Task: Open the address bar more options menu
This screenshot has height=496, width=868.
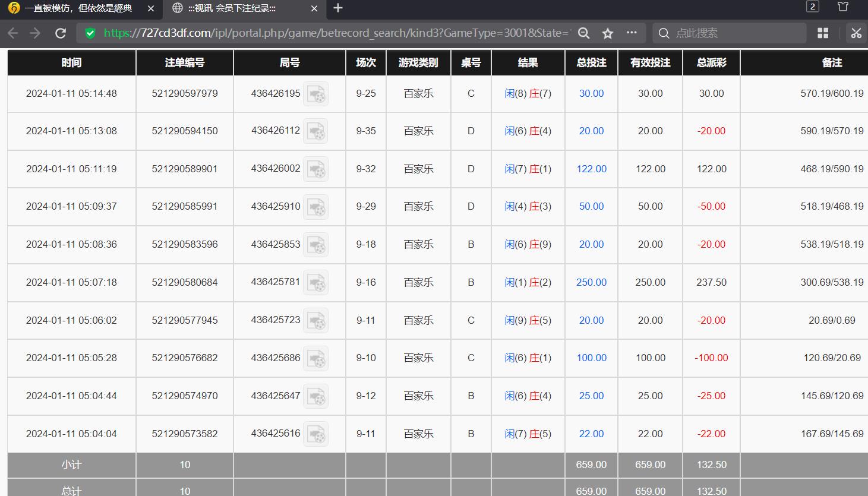Action: [x=632, y=33]
